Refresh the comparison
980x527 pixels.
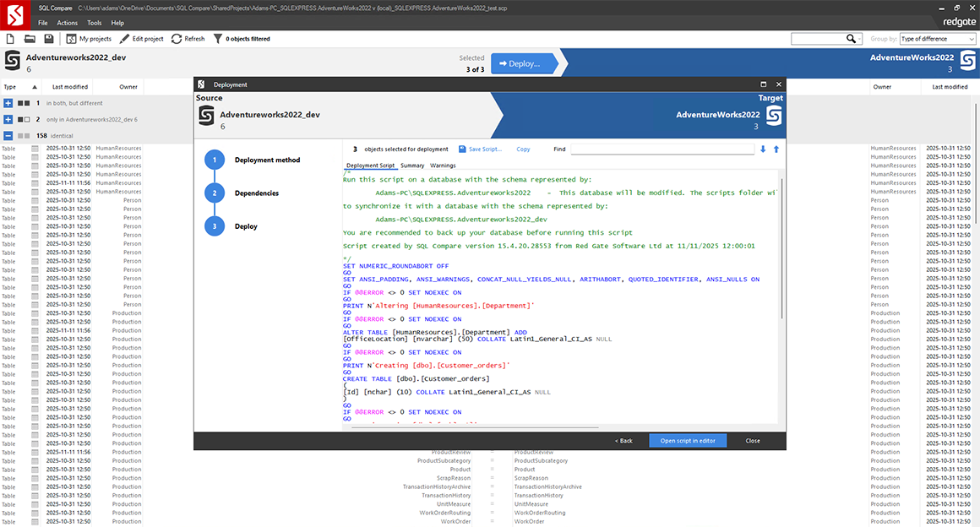pos(188,39)
